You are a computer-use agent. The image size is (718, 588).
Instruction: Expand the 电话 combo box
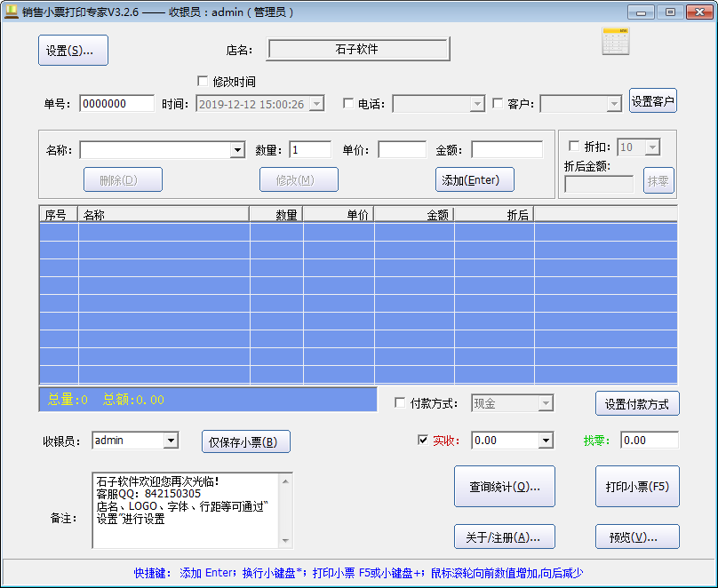click(x=477, y=104)
